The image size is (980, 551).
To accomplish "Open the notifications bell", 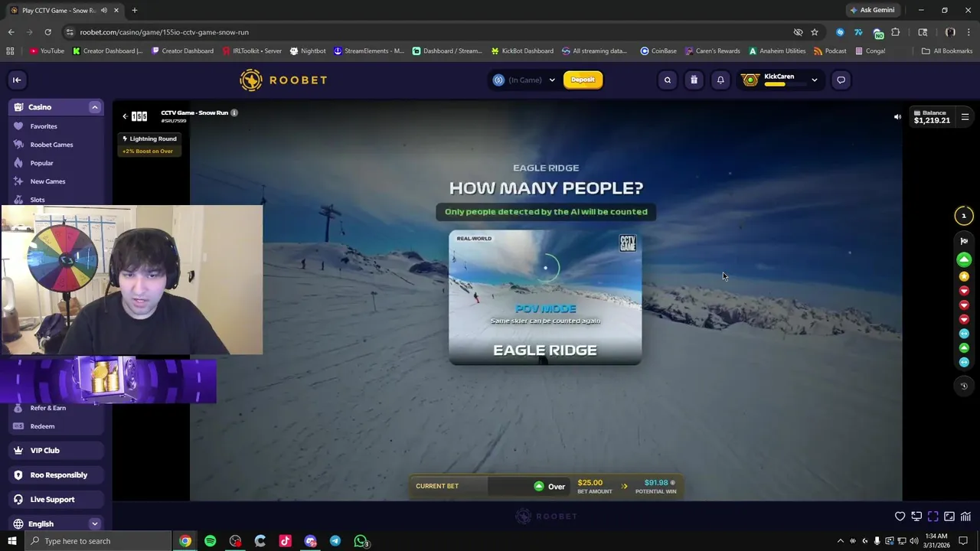I will [x=720, y=80].
